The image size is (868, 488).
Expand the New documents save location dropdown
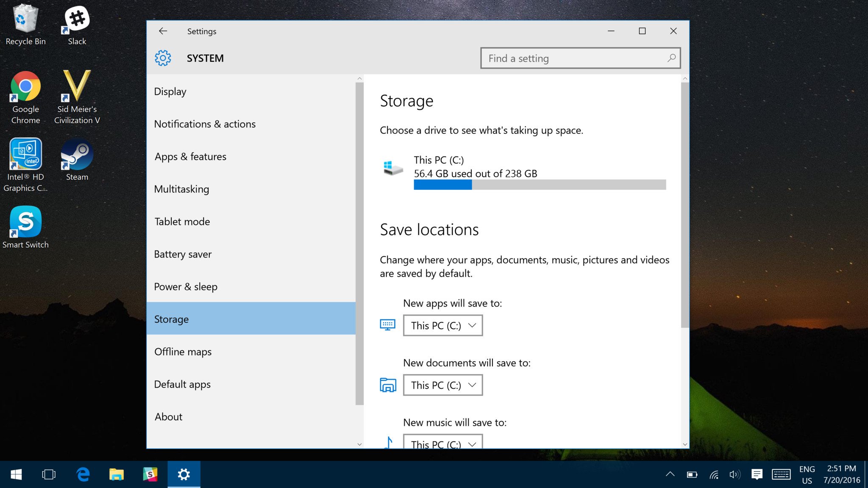click(x=442, y=385)
